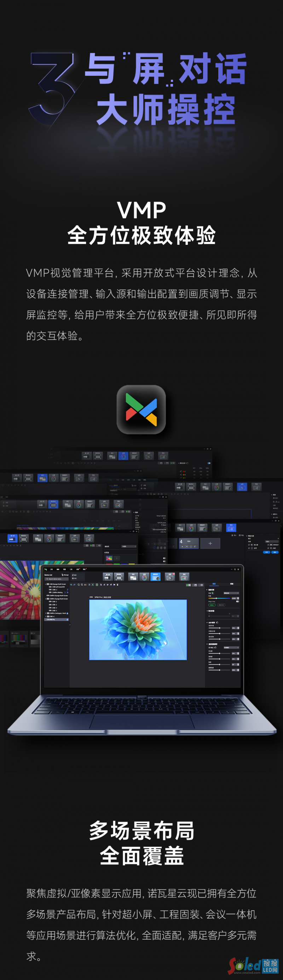The height and width of the screenshot is (980, 283).
Task: Click the Manage button in Device List
Action: 65,575
